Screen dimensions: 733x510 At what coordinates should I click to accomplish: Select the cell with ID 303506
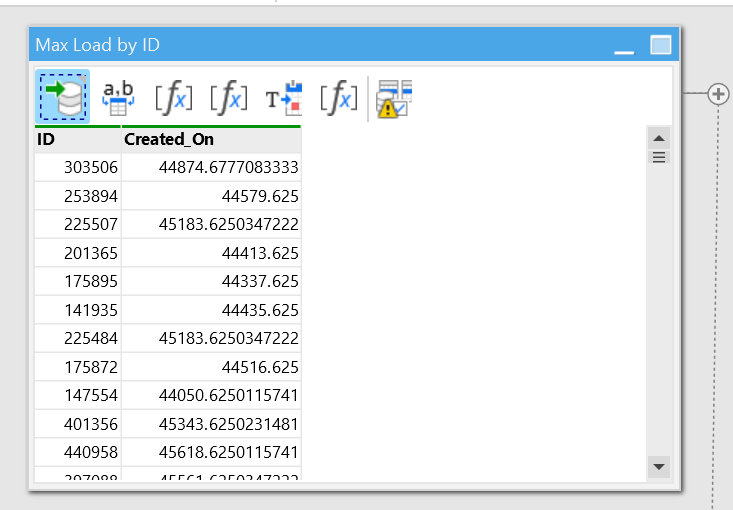pos(77,167)
